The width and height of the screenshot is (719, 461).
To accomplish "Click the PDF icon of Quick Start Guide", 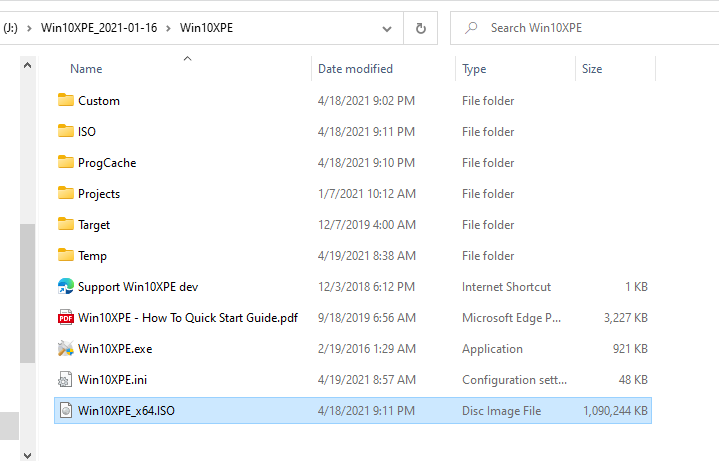I will click(x=66, y=317).
